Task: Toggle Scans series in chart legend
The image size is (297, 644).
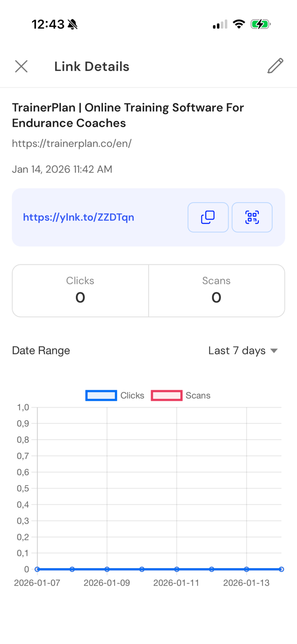Action: tap(198, 396)
